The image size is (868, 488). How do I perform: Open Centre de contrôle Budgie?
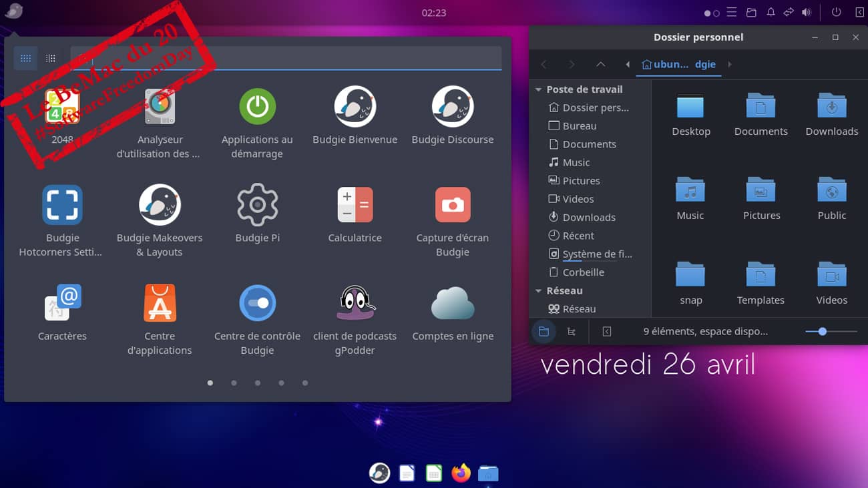click(x=257, y=320)
